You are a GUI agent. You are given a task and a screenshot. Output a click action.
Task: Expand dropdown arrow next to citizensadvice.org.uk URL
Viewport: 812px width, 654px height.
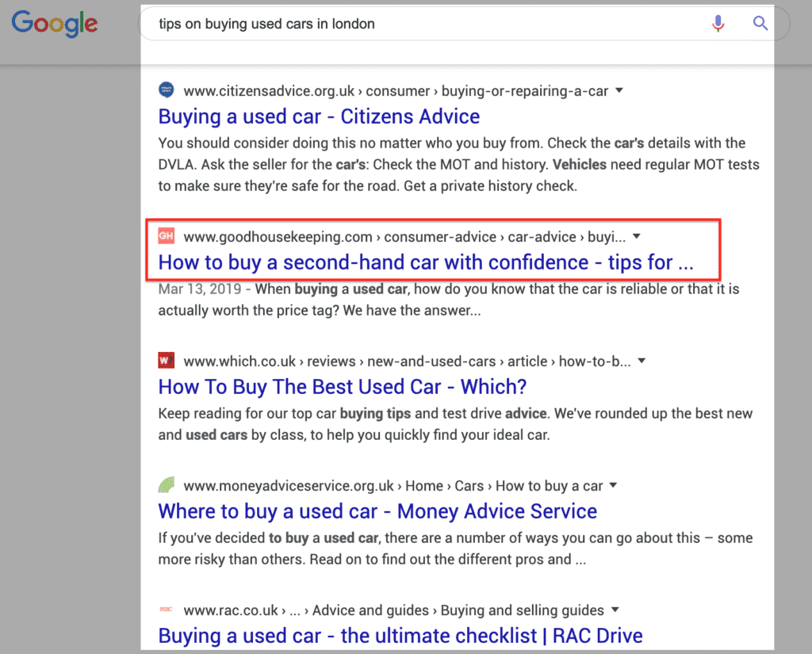619,90
